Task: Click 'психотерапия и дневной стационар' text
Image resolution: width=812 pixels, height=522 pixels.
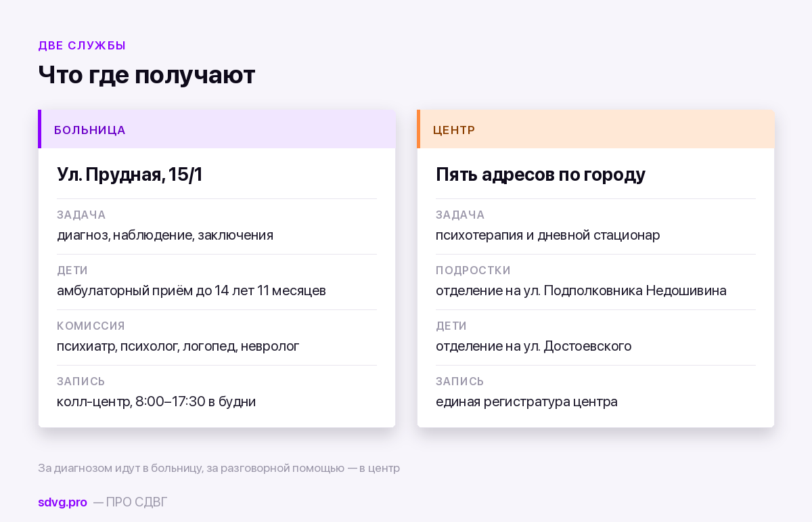Action: pos(548,235)
